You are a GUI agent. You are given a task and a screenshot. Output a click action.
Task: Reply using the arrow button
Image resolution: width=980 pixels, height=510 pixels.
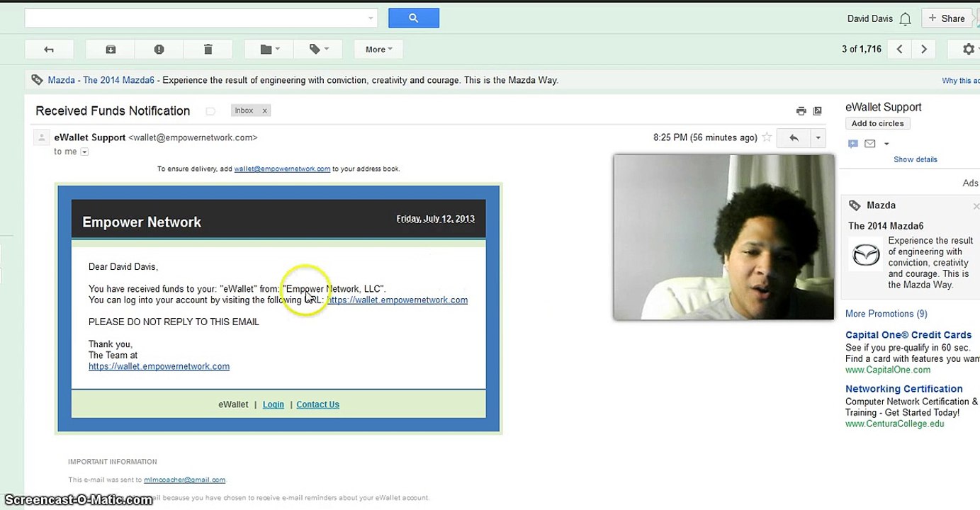click(x=794, y=138)
